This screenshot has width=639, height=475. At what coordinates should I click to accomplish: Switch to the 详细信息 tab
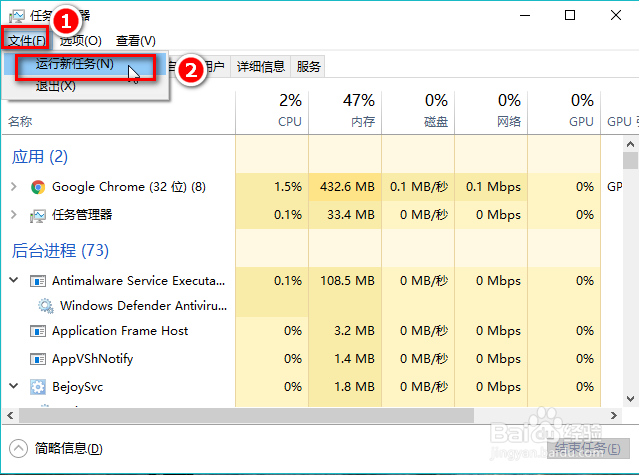[x=261, y=67]
